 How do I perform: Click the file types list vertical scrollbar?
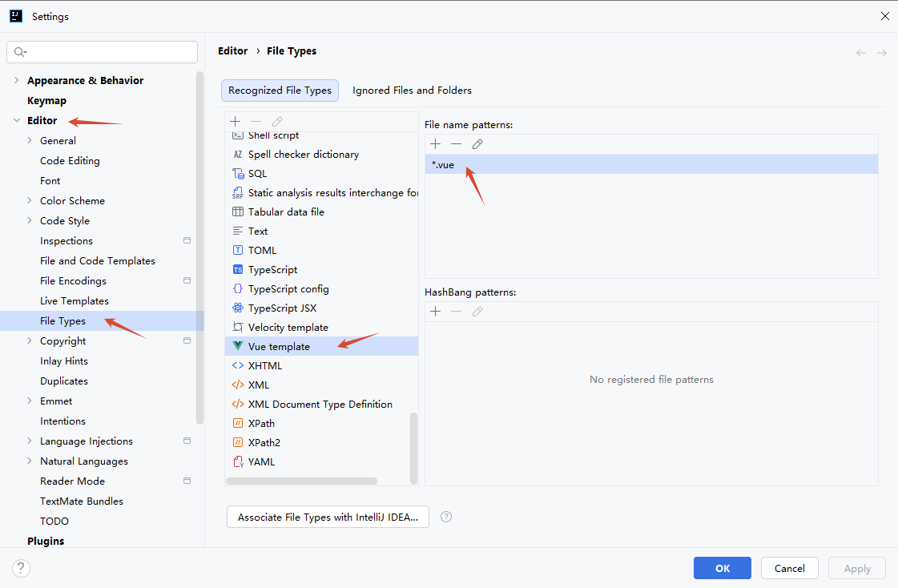tap(413, 449)
